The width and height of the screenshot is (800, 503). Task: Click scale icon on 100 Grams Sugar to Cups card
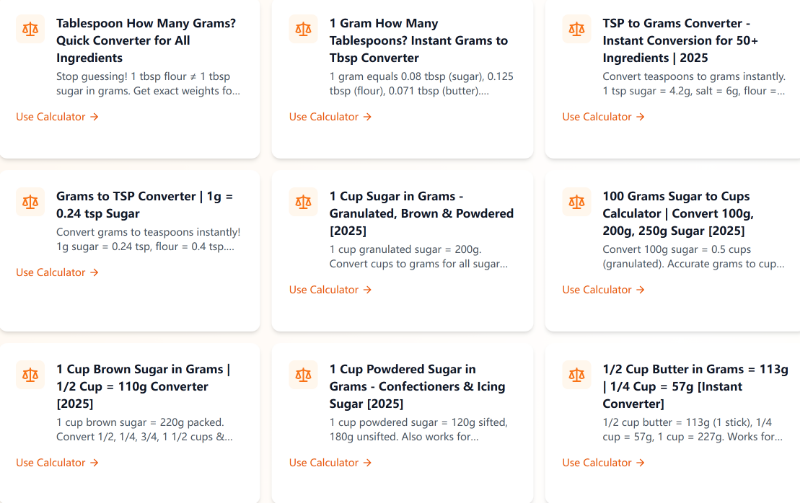point(576,202)
